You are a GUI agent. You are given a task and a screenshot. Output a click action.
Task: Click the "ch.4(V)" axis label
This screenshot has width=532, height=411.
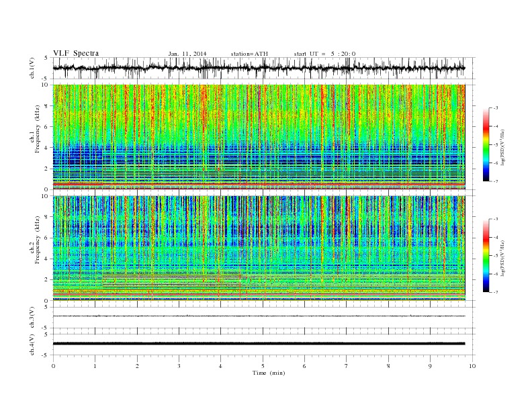pos(32,345)
